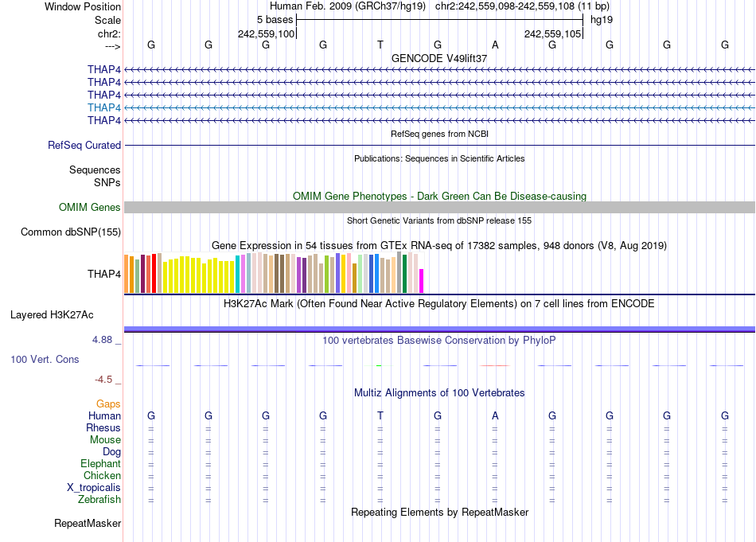Click the X_tropicalis alignment row label
The image size is (756, 542).
click(x=94, y=488)
